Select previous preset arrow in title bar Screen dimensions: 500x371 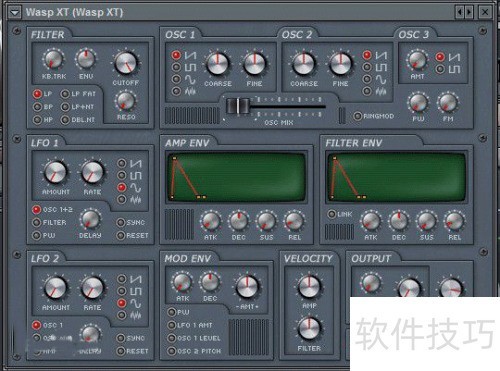click(x=460, y=12)
